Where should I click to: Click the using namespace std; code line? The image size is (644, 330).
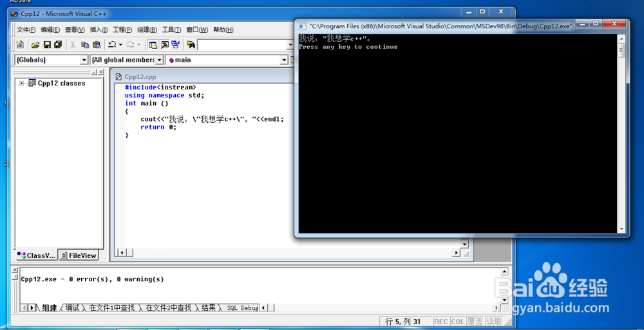coord(164,95)
